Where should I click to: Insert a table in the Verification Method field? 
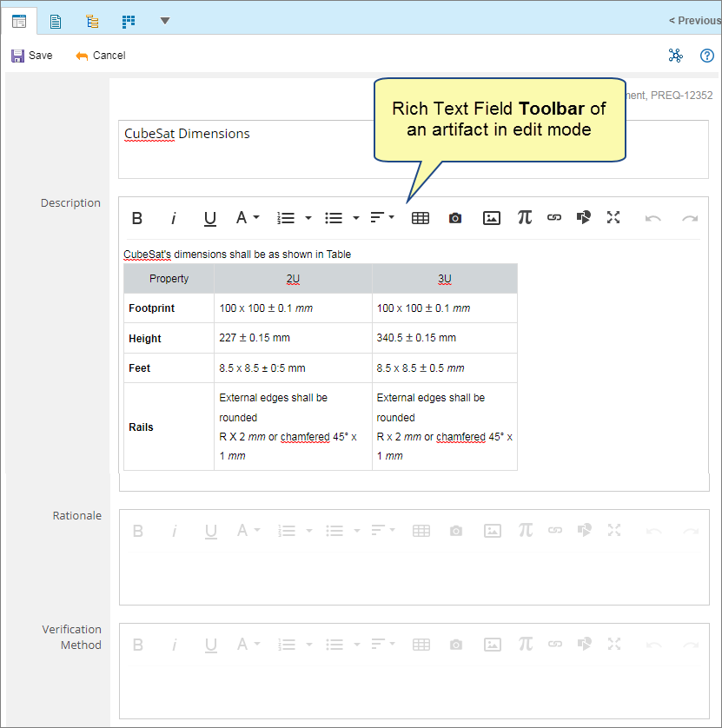[421, 645]
